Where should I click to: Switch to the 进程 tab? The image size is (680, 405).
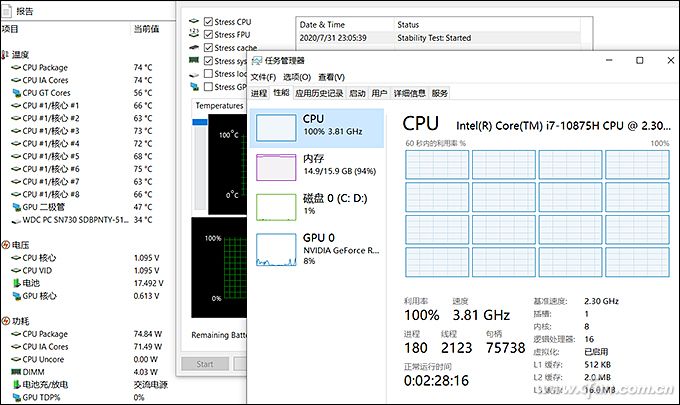pos(259,93)
